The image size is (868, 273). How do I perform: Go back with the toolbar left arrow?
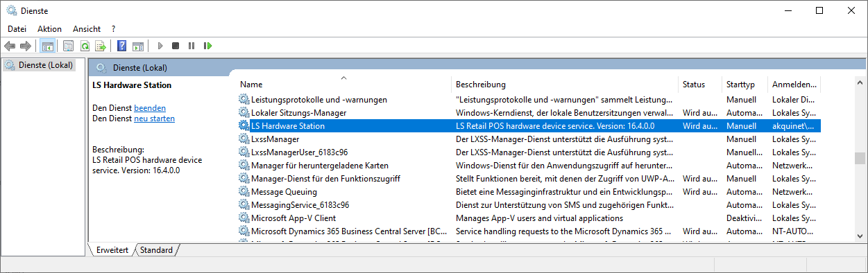tap(10, 46)
